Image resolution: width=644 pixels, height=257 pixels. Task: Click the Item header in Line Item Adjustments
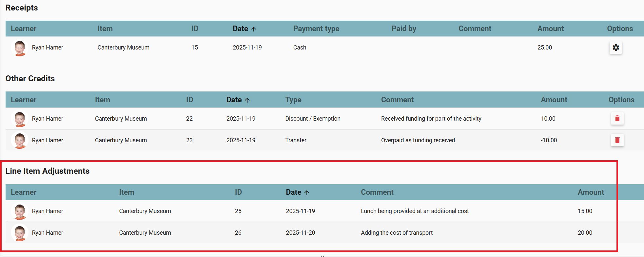[x=127, y=192]
